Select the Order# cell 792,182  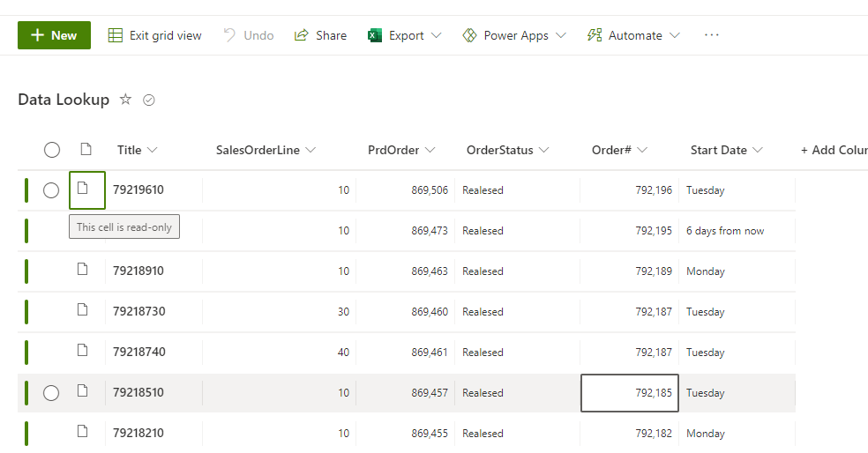630,433
